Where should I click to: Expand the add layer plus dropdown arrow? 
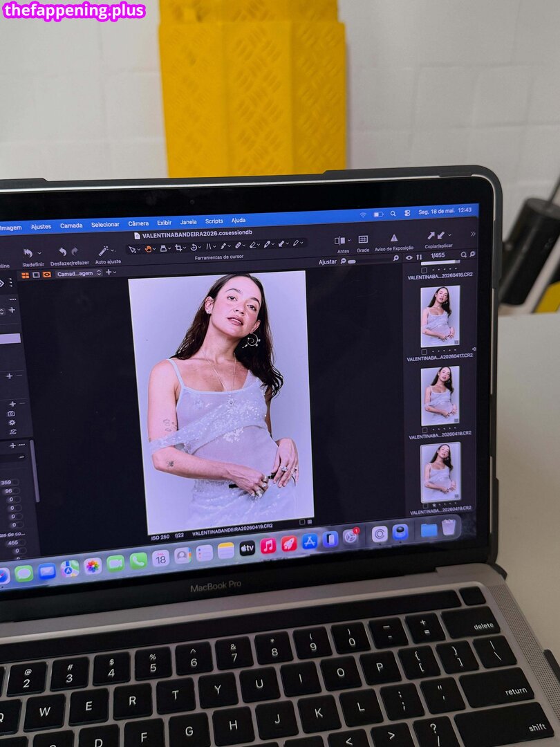(x=115, y=272)
